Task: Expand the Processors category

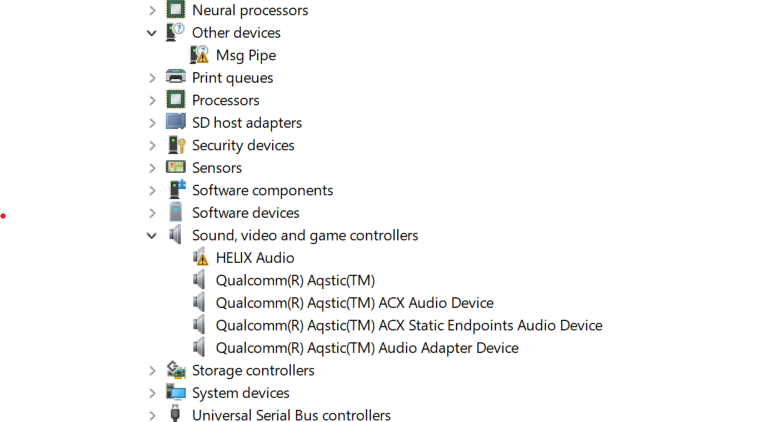Action: click(152, 100)
